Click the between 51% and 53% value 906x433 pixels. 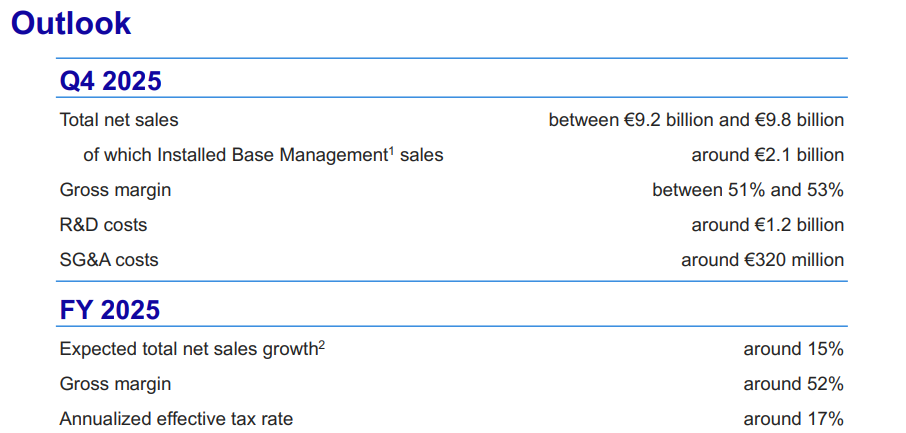click(748, 190)
